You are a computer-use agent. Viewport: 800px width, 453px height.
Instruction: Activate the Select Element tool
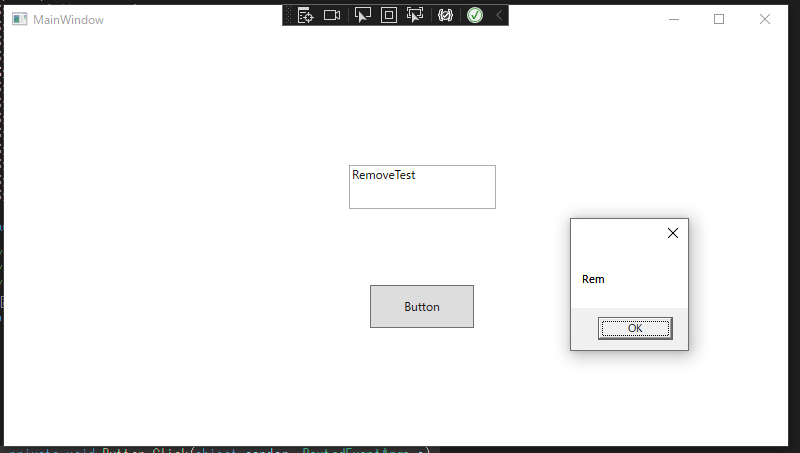(x=363, y=16)
